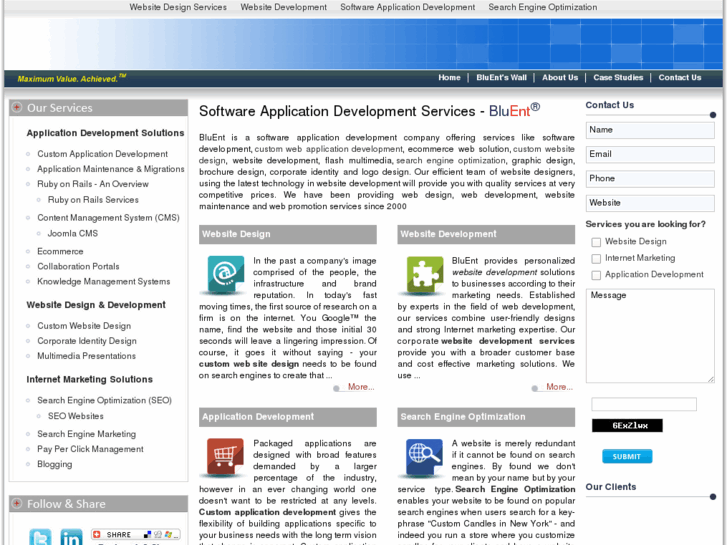
Task: Open the Case Studies menu item
Action: click(618, 78)
